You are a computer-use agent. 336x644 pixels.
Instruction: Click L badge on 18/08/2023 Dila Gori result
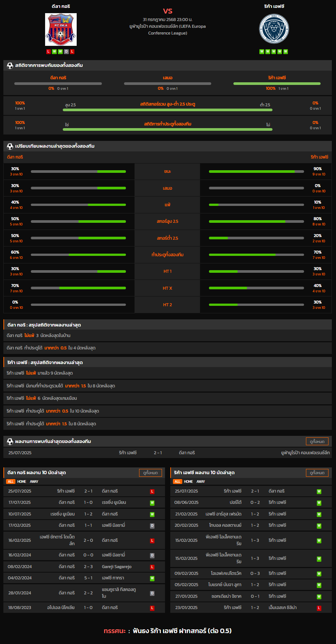(x=152, y=608)
